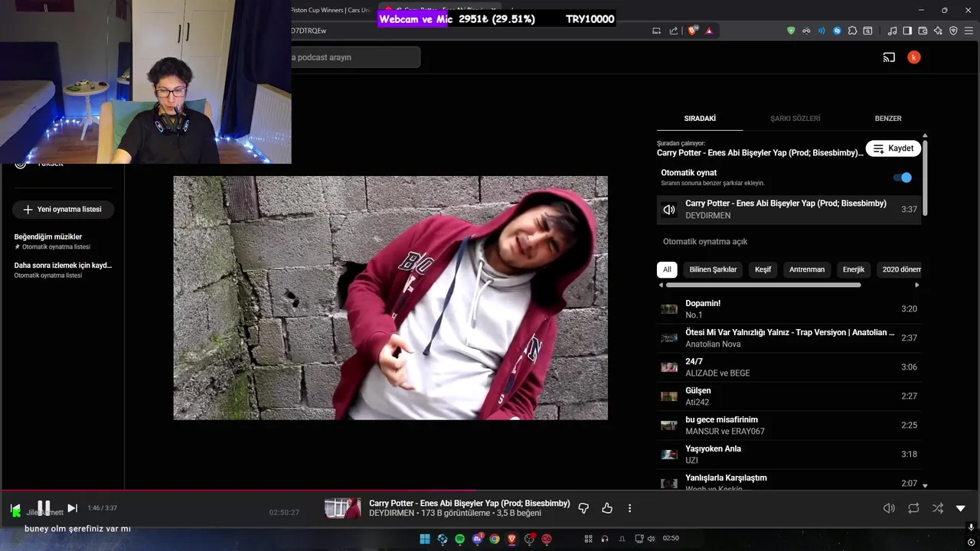The width and height of the screenshot is (980, 551).
Task: Pause the playing song
Action: point(44,508)
